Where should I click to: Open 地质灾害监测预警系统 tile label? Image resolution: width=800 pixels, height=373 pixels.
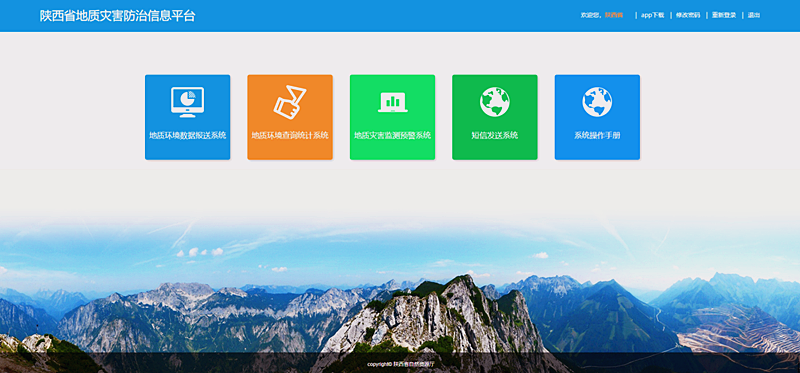coord(392,135)
